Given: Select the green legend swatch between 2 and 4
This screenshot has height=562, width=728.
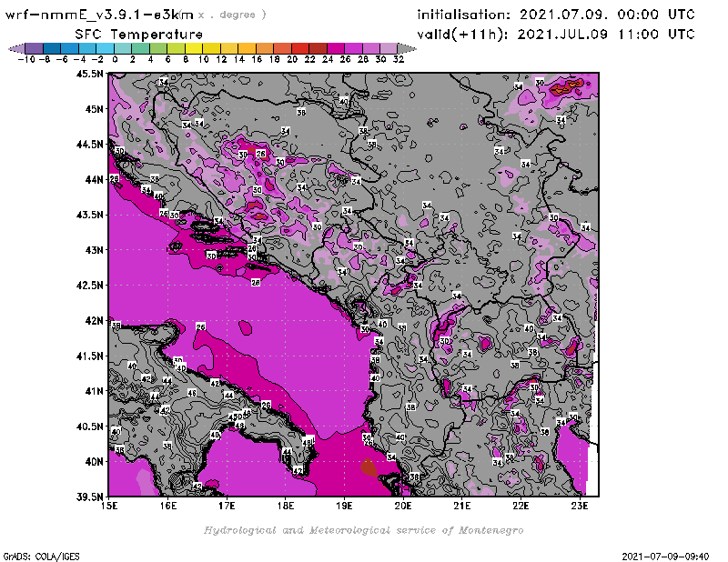Looking at the screenshot, I should coord(141,48).
